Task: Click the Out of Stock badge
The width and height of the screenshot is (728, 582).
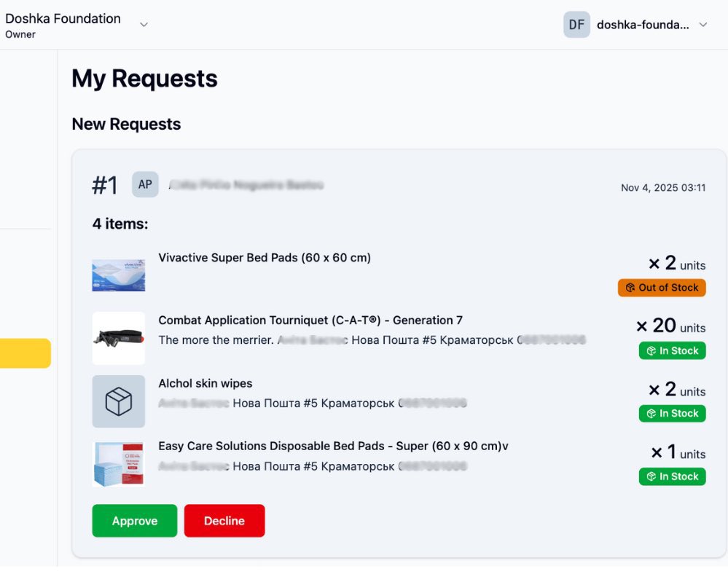Action: (x=662, y=288)
